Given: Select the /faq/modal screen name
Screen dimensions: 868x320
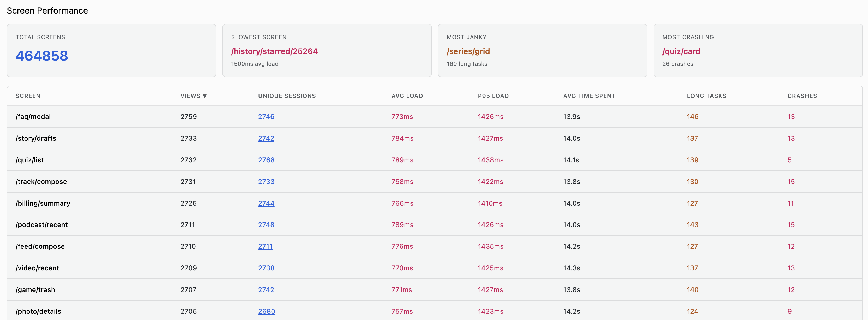Looking at the screenshot, I should tap(33, 117).
